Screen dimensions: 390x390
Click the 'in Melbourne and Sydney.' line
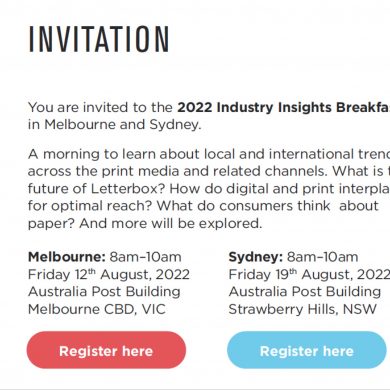[x=115, y=125]
